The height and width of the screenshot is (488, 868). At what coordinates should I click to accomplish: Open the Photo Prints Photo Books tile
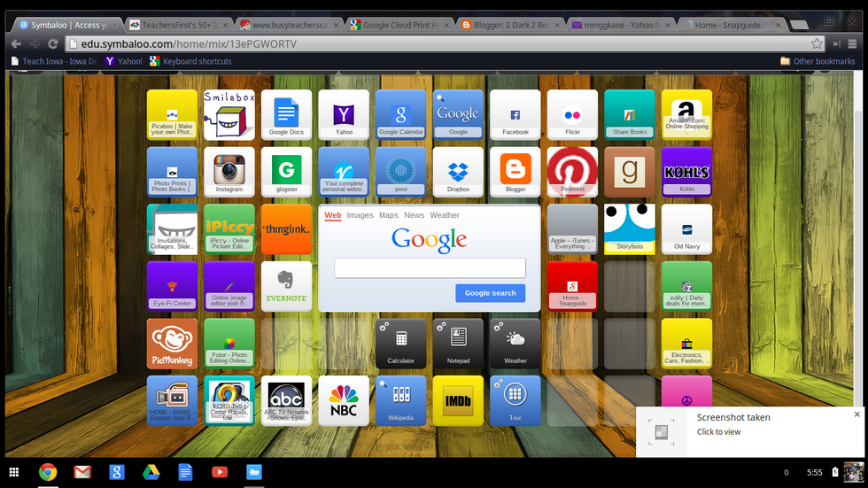pos(172,172)
